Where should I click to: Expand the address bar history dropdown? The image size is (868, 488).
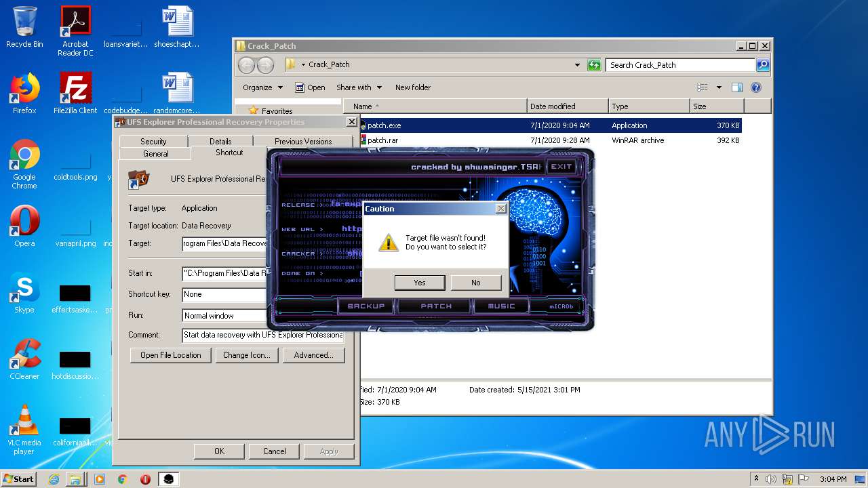coord(577,65)
